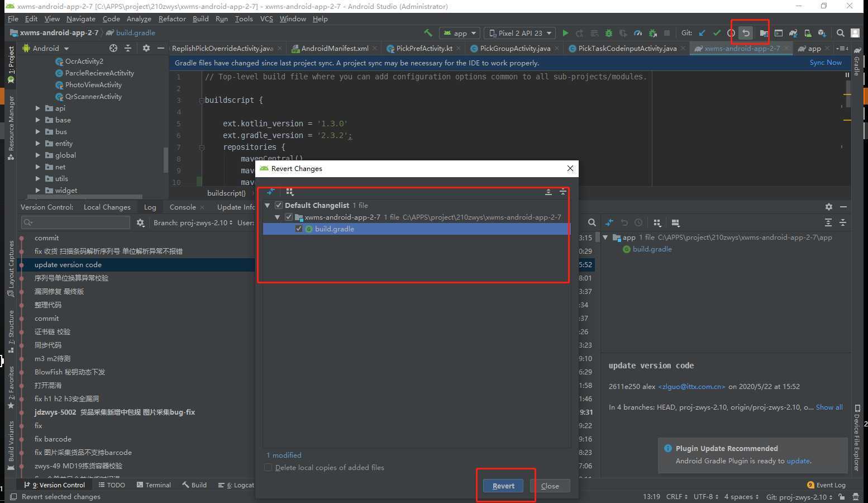The height and width of the screenshot is (503, 868).
Task: Click Show Diff icon in Revert dialog
Action: click(x=271, y=192)
